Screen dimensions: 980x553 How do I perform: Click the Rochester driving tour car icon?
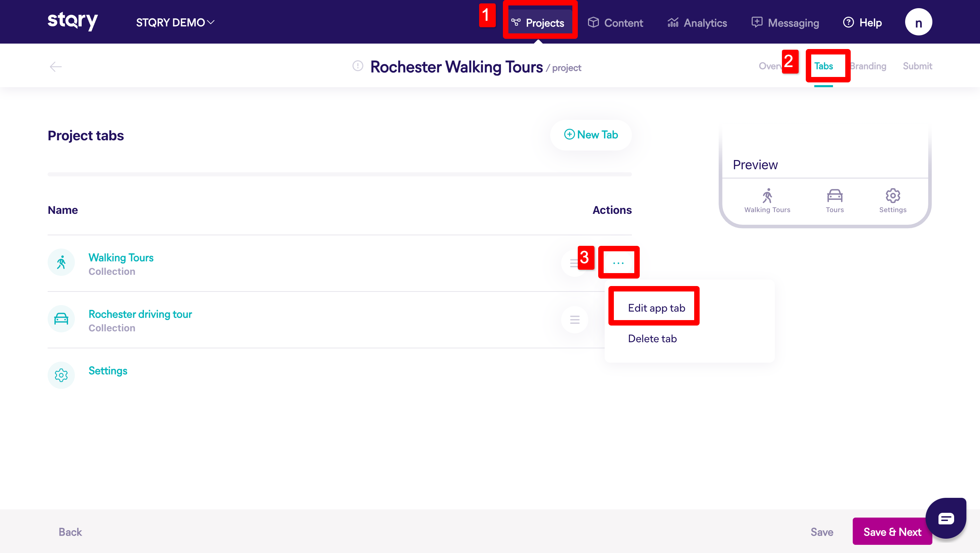coord(61,319)
